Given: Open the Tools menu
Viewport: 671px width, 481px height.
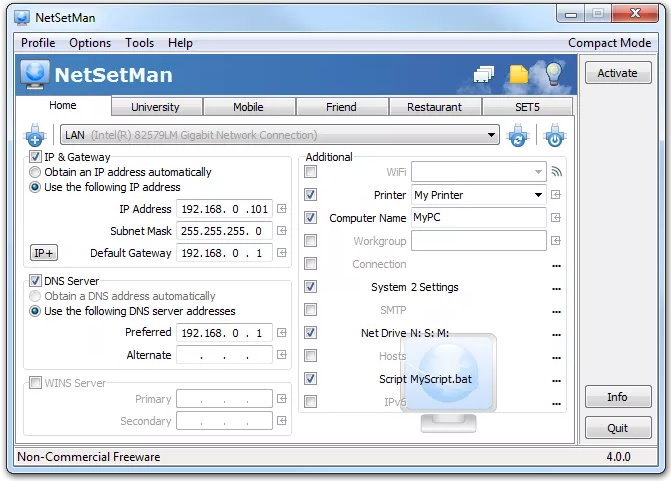Looking at the screenshot, I should 140,43.
